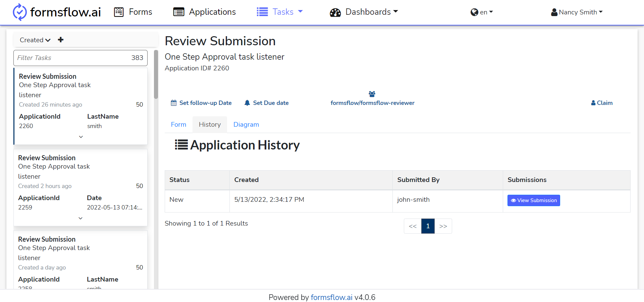Click the Application History list icon
This screenshot has height=302, width=644.
181,145
